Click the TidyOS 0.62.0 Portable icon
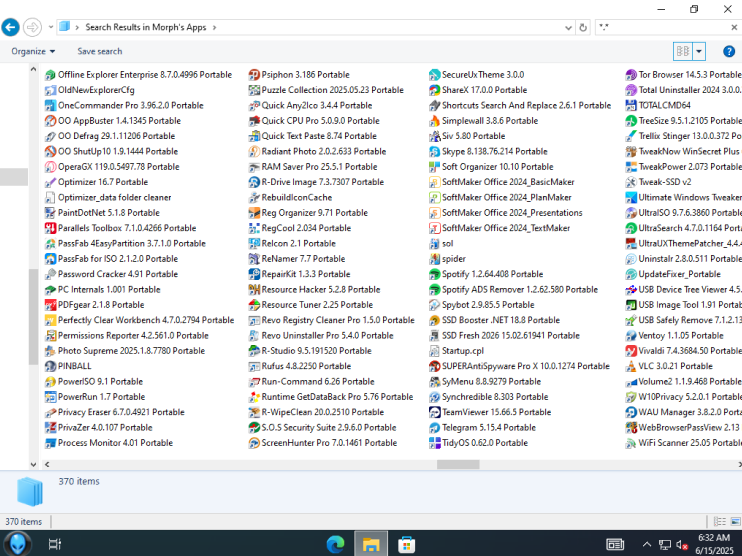The height and width of the screenshot is (556, 742). (x=434, y=443)
